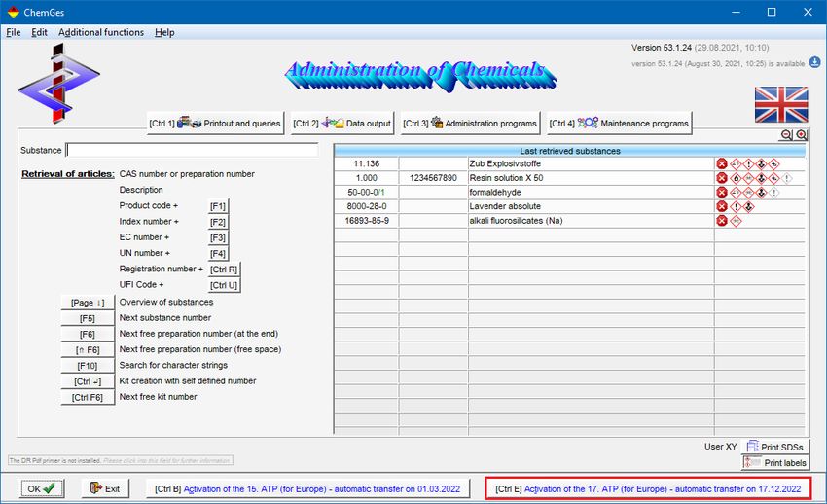Click the British flag language selector
Screen dimensions: 827x504
point(781,104)
